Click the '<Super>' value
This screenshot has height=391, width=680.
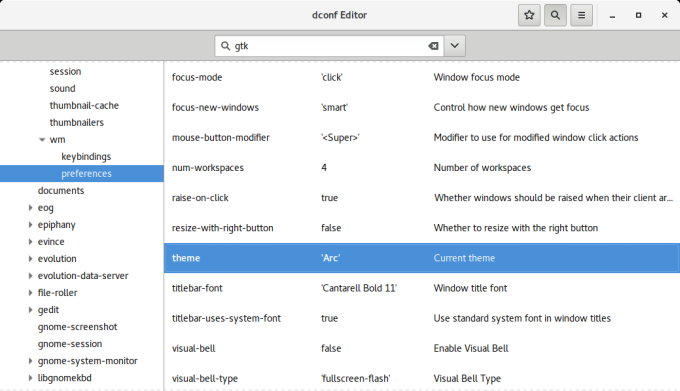pyautogui.click(x=340, y=137)
